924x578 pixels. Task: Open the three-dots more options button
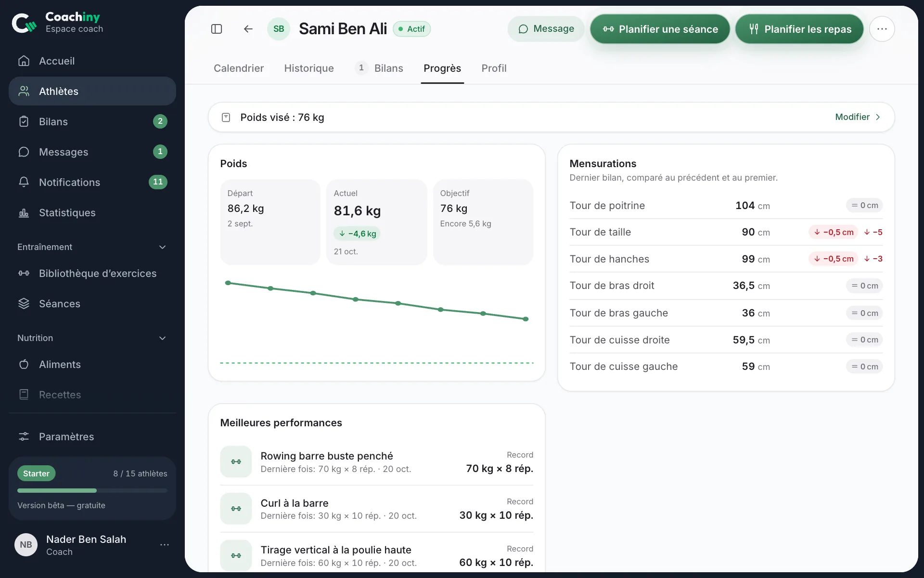882,29
